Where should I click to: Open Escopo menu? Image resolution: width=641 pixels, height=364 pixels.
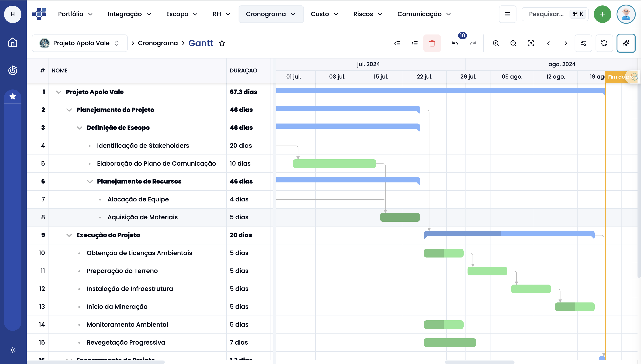click(x=182, y=14)
